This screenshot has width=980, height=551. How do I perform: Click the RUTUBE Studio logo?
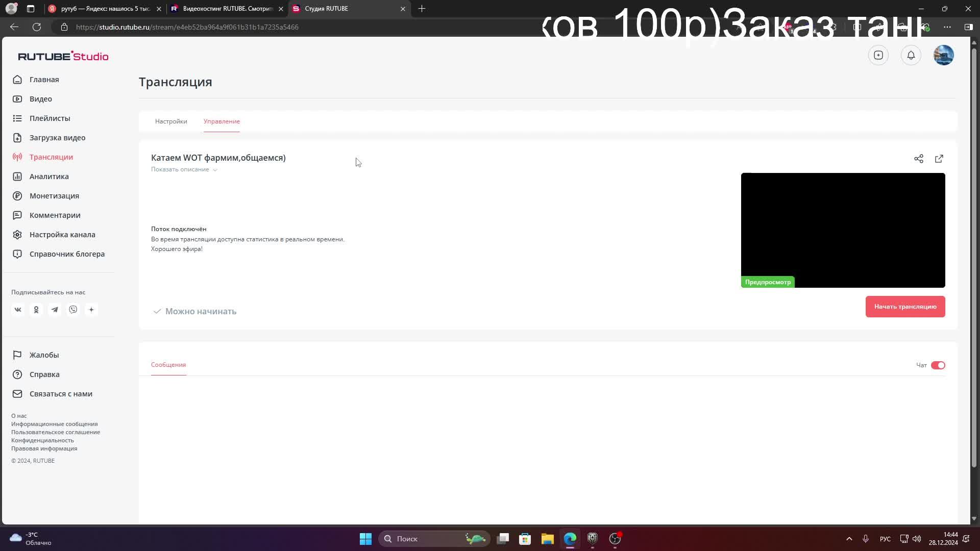coord(63,56)
